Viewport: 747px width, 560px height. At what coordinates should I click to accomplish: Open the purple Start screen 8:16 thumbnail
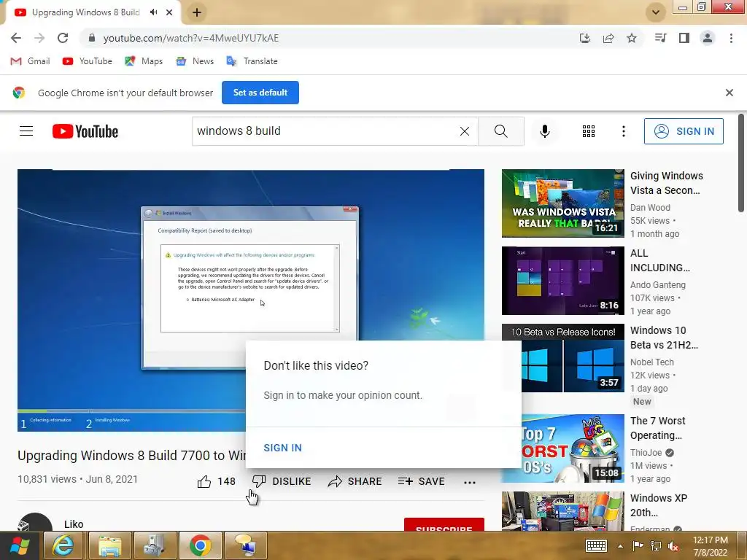pyautogui.click(x=562, y=281)
